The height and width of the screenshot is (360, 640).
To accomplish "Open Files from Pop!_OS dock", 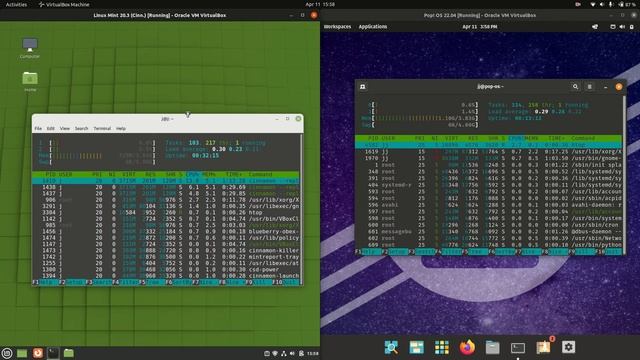I will (x=493, y=347).
